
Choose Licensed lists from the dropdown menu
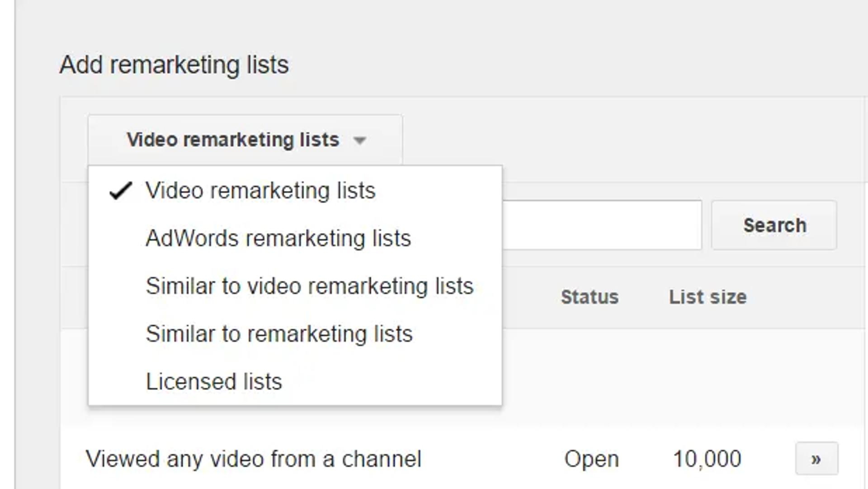(x=295, y=382)
